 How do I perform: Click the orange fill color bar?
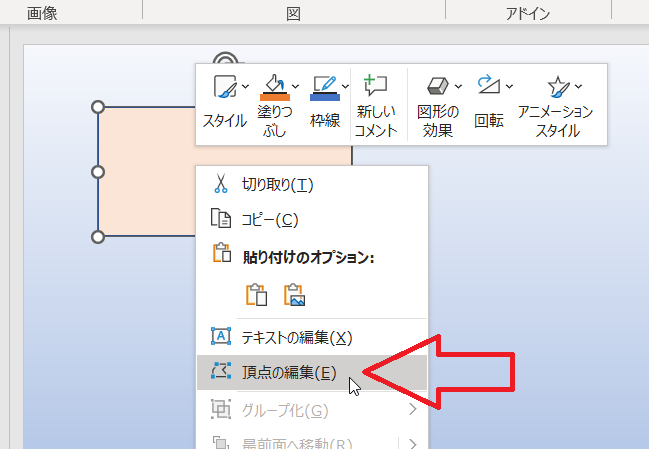click(x=273, y=98)
